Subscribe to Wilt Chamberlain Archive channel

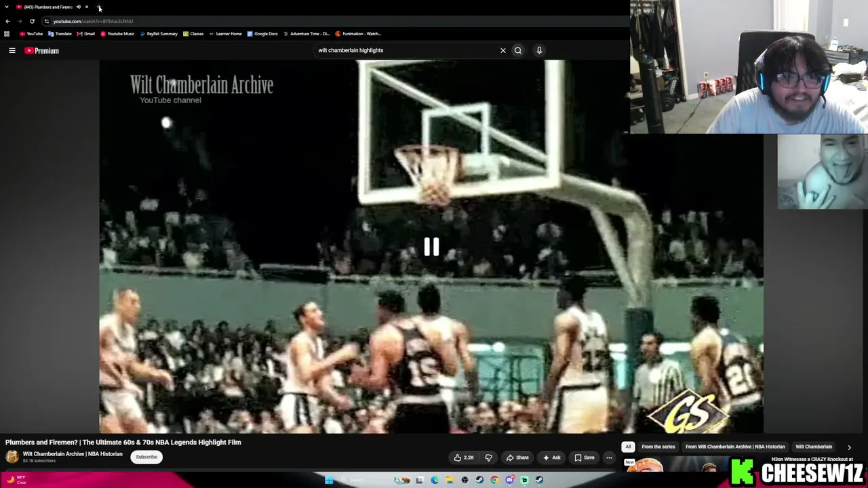click(146, 457)
